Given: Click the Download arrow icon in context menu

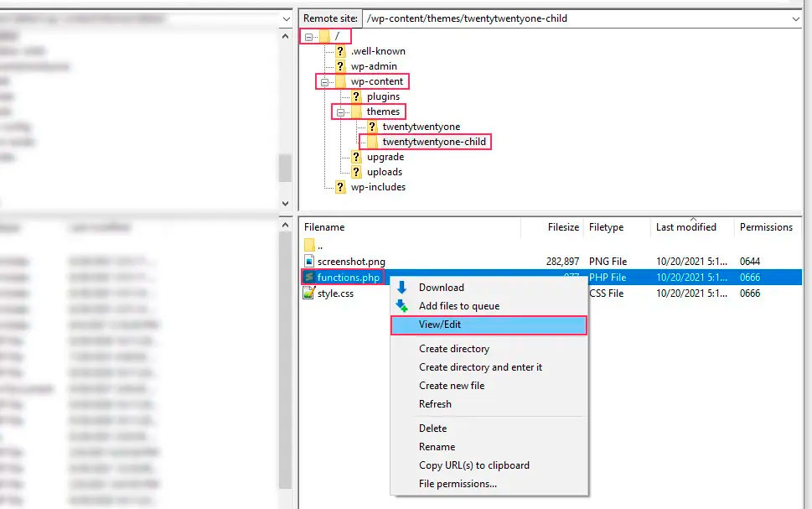Looking at the screenshot, I should (x=402, y=288).
